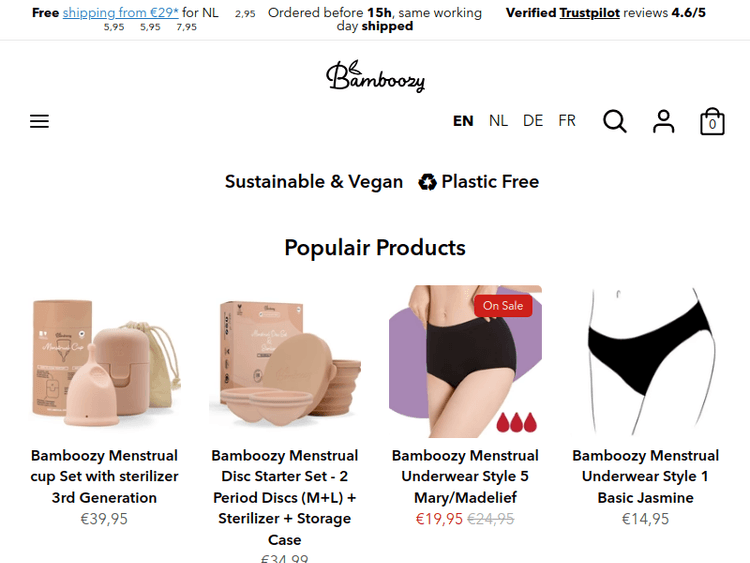Switch language to NL

click(498, 121)
